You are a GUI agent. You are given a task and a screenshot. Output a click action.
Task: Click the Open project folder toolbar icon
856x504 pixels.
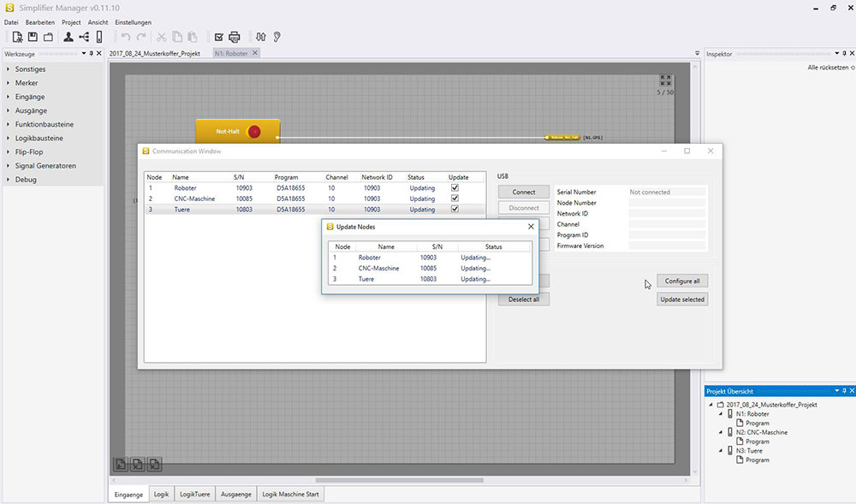(x=48, y=37)
